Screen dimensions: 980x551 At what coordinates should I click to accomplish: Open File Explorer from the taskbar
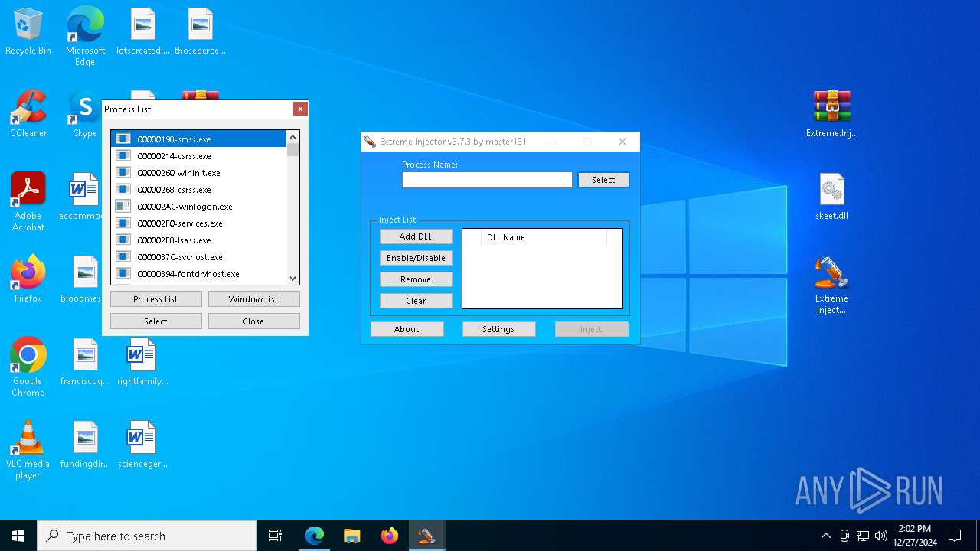(351, 536)
